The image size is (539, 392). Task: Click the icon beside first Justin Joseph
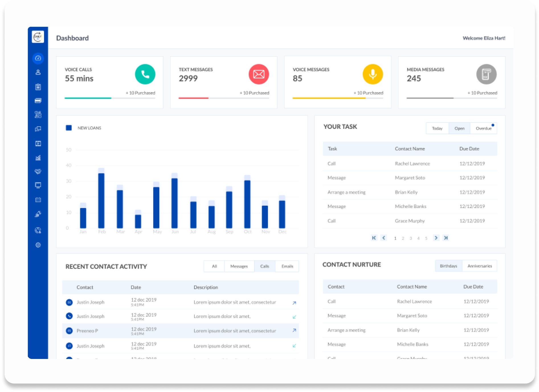[x=69, y=302]
